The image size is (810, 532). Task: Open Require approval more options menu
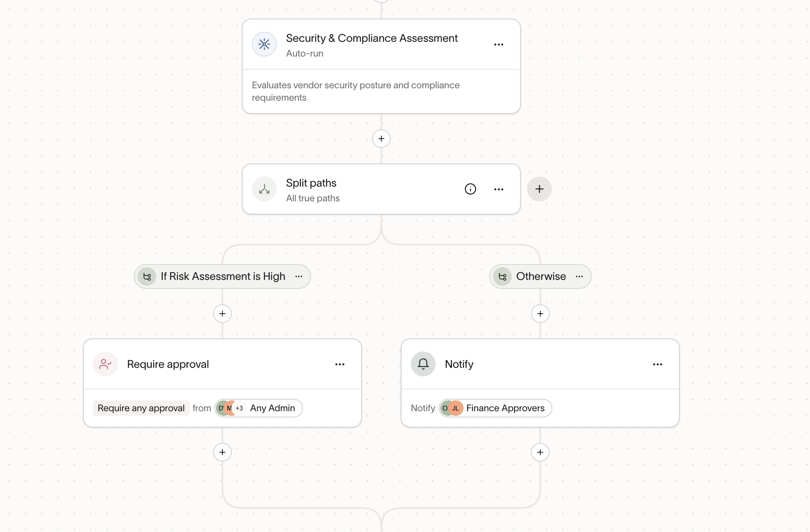click(x=340, y=364)
